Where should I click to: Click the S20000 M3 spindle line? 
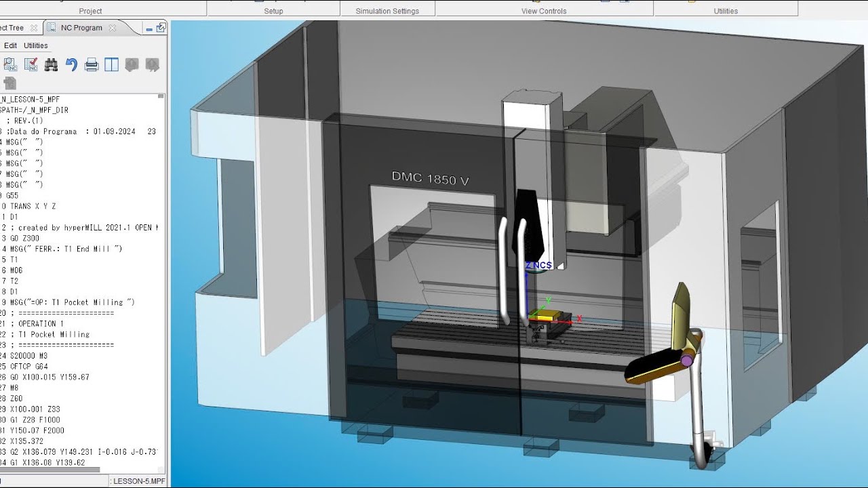(28, 355)
